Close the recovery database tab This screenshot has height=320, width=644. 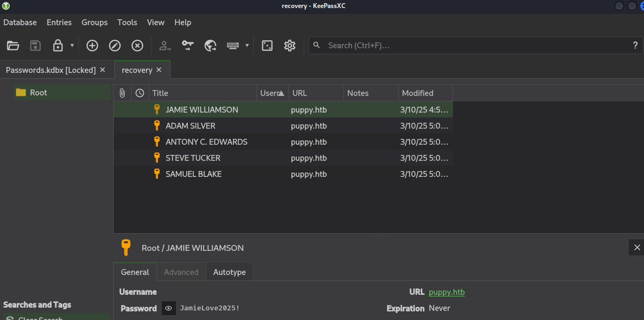159,70
